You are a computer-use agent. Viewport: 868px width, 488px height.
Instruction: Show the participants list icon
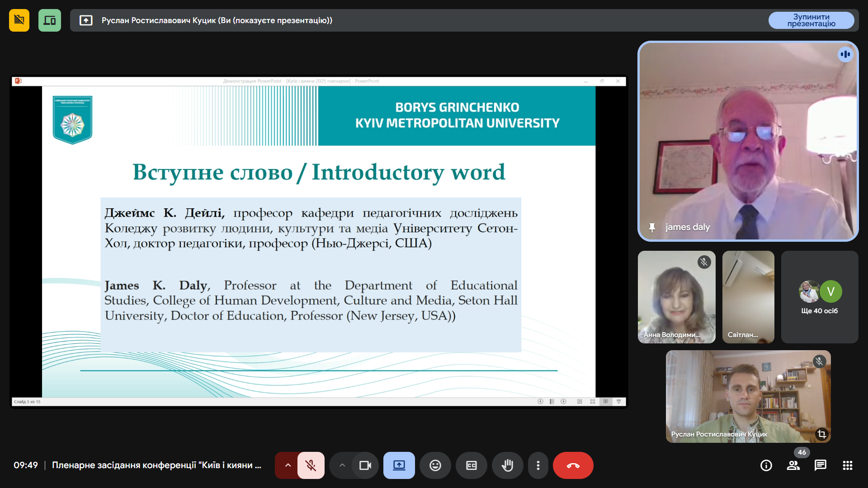pyautogui.click(x=793, y=465)
